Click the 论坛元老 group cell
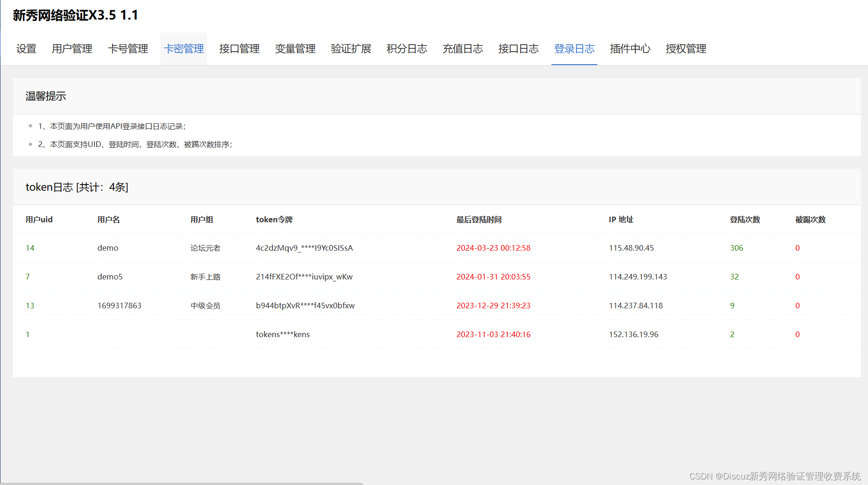This screenshot has width=868, height=485. [x=205, y=248]
